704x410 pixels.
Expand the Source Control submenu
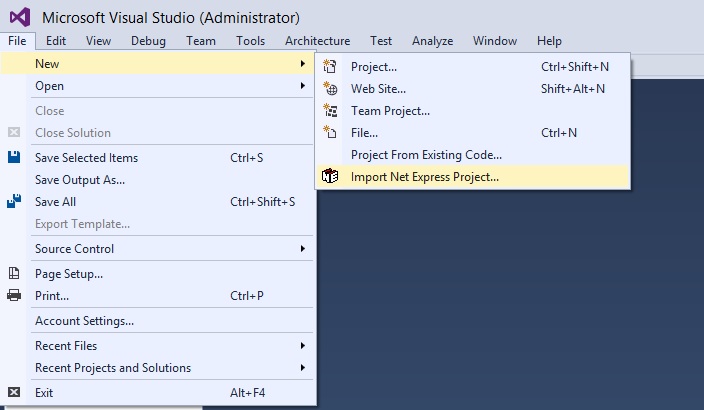point(302,249)
